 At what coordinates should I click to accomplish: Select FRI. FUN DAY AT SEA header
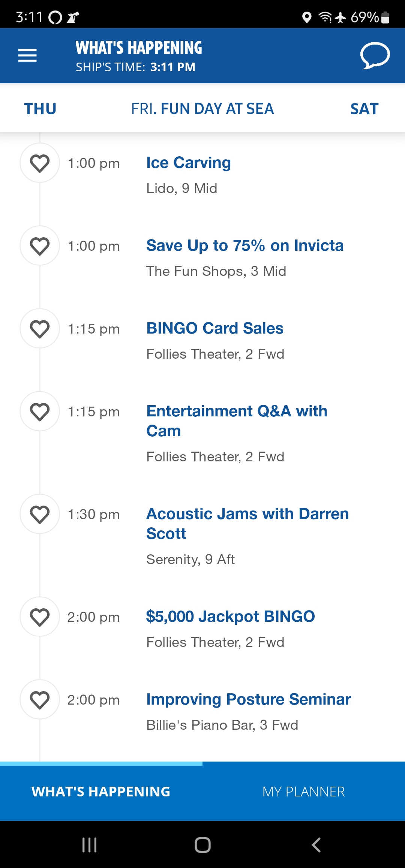(202, 109)
